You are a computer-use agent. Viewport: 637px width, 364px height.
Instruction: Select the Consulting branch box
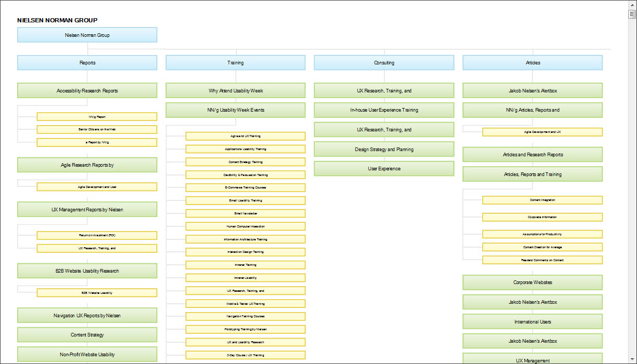(384, 62)
